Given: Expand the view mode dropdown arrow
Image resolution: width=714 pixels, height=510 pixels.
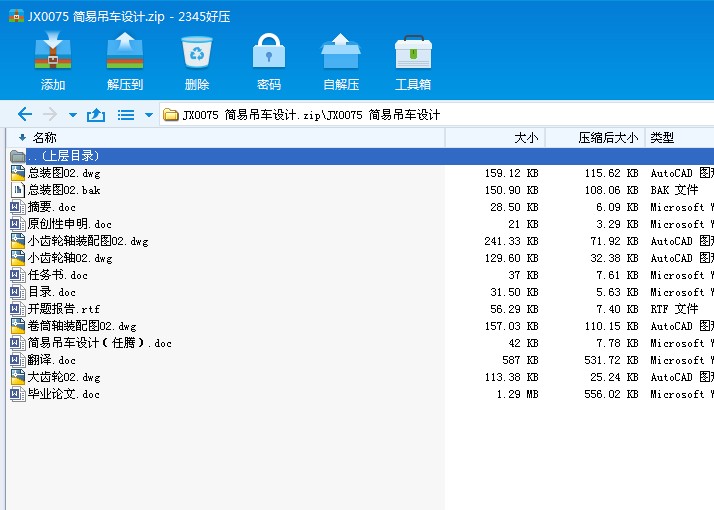Looking at the screenshot, I should 148,115.
